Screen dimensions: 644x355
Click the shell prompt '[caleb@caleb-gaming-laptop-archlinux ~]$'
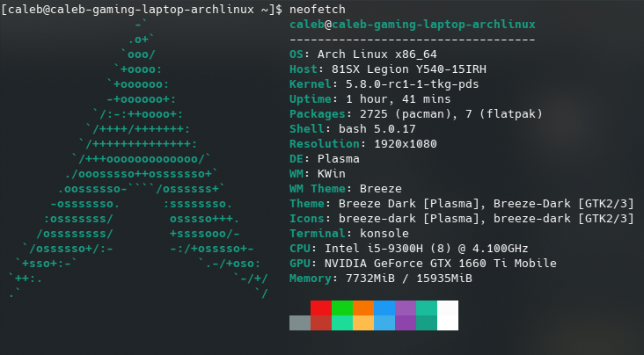(x=142, y=10)
